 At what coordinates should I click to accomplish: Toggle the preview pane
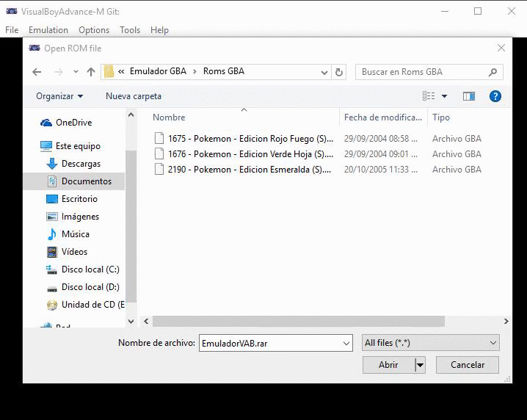[469, 96]
